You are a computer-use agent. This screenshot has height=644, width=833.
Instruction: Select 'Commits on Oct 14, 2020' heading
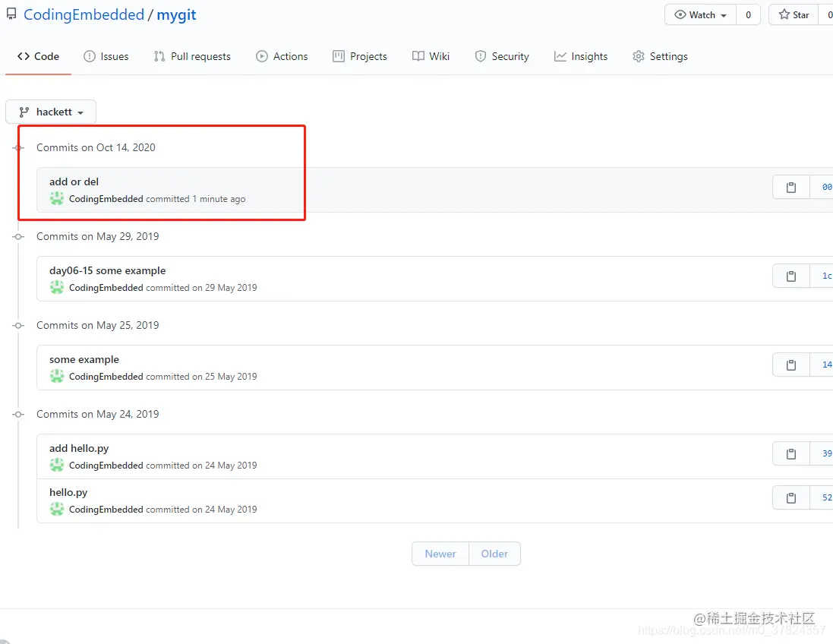pyautogui.click(x=96, y=148)
